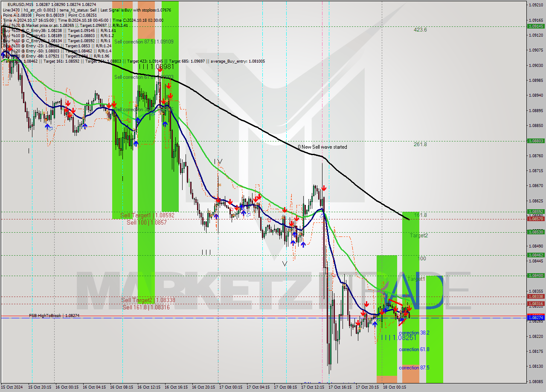Select the green Target1 label
The image size is (546, 392).
pyautogui.click(x=416, y=279)
